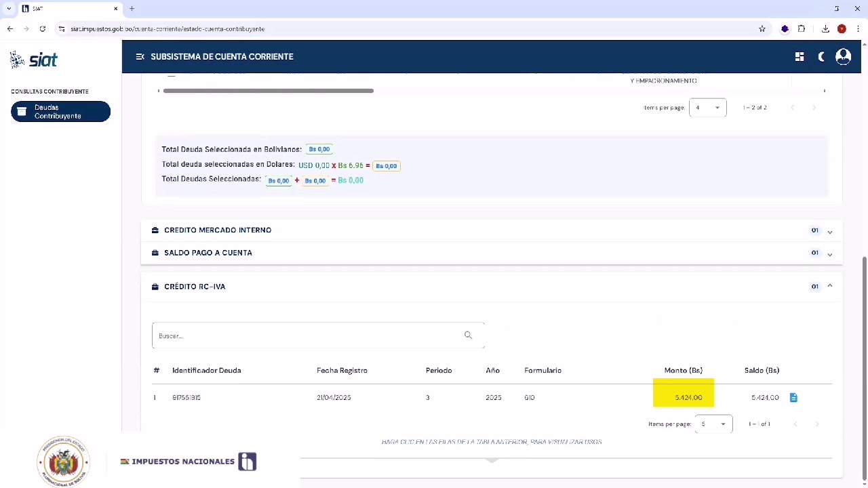This screenshot has width=868, height=488.
Task: Click the Saldo (Bs) column header
Action: tap(762, 371)
